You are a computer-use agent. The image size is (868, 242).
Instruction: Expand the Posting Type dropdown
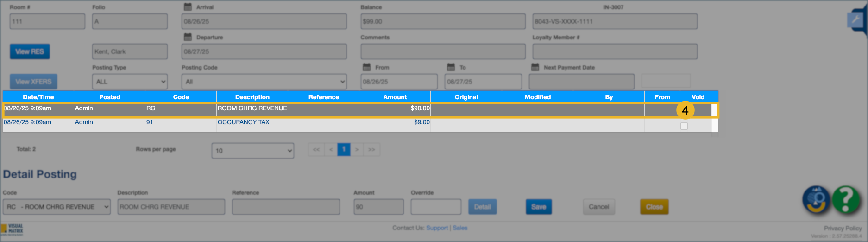point(130,82)
